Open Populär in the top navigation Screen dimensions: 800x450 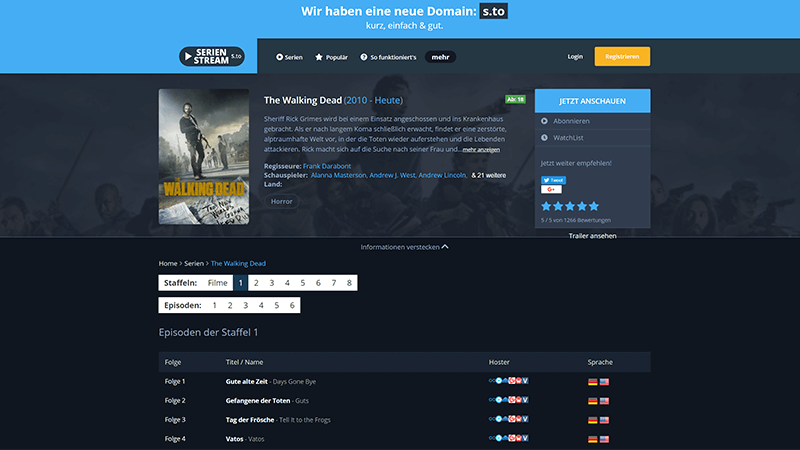tap(331, 57)
